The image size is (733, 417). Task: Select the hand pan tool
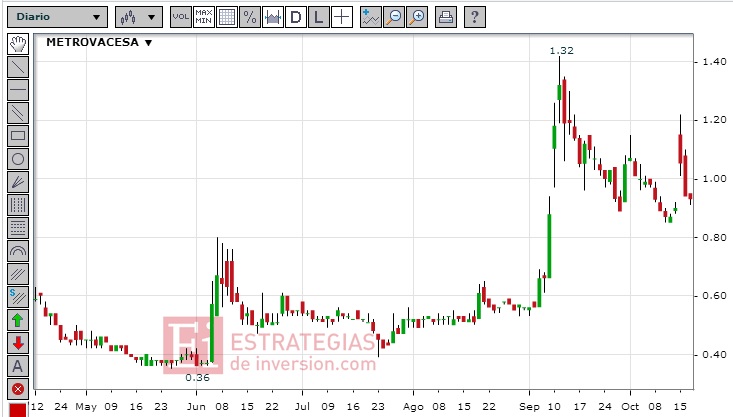[18, 44]
